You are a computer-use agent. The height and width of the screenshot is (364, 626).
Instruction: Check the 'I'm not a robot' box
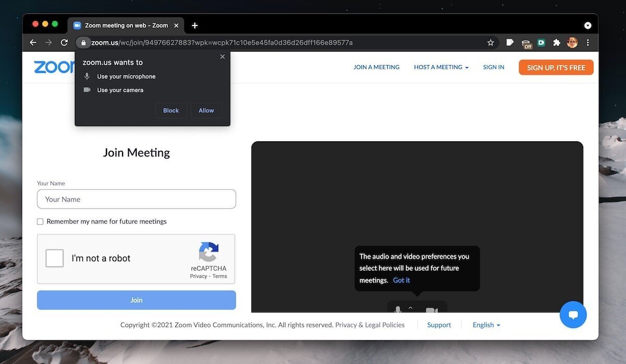point(54,258)
